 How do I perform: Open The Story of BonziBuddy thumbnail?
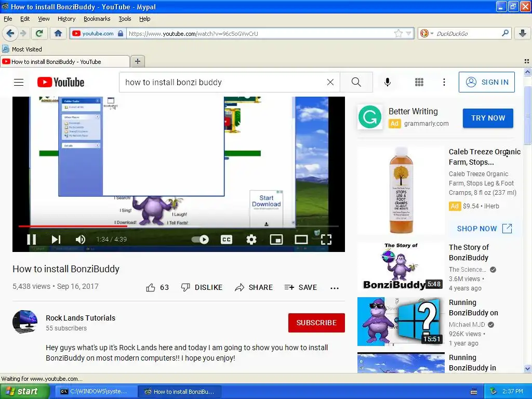click(401, 267)
